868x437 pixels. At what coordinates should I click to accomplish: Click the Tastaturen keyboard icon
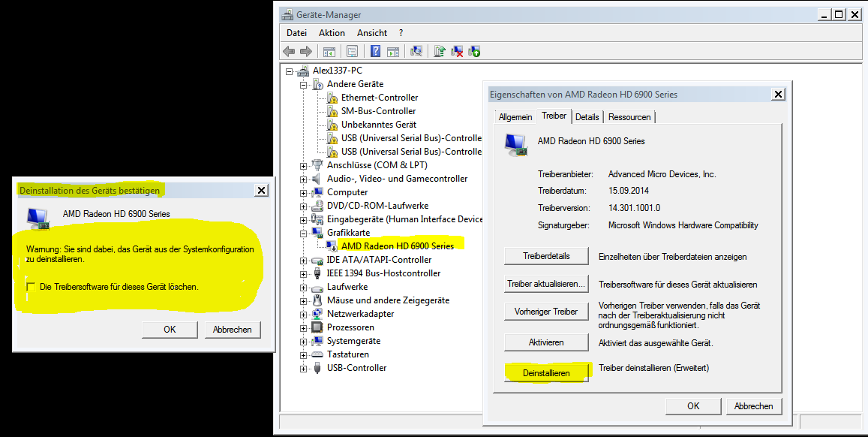pos(317,354)
